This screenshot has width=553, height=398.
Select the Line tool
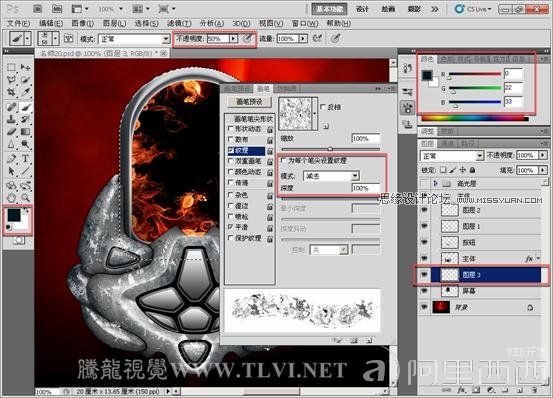tap(25, 171)
